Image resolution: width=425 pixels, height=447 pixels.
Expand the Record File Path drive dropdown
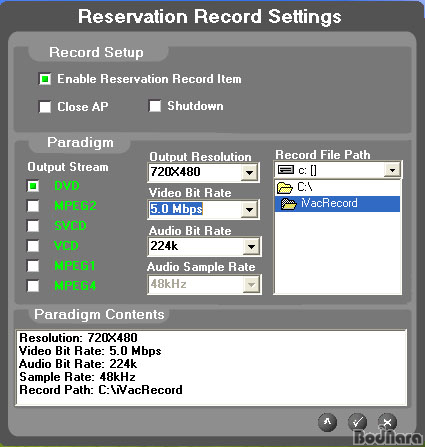coord(392,170)
